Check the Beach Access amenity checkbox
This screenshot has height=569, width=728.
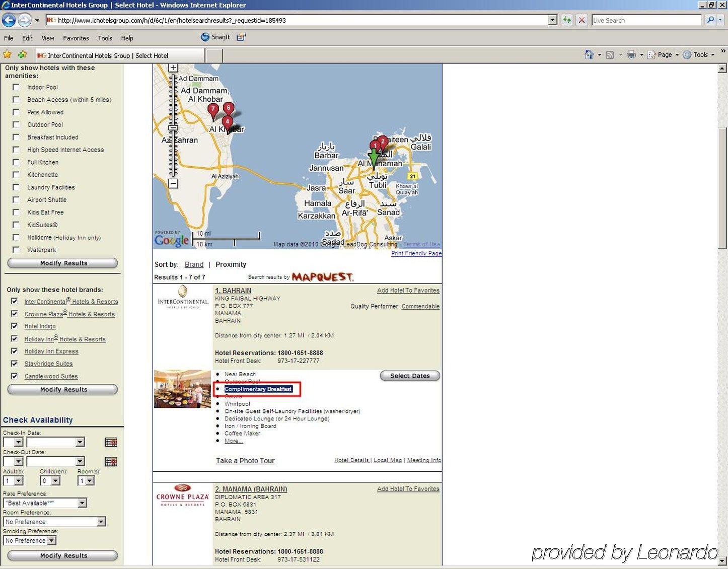[x=16, y=100]
